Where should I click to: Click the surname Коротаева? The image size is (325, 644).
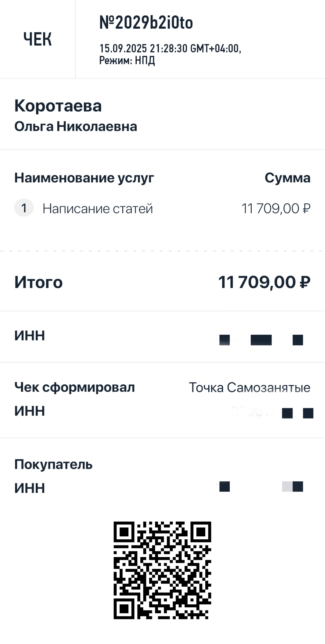coord(58,106)
